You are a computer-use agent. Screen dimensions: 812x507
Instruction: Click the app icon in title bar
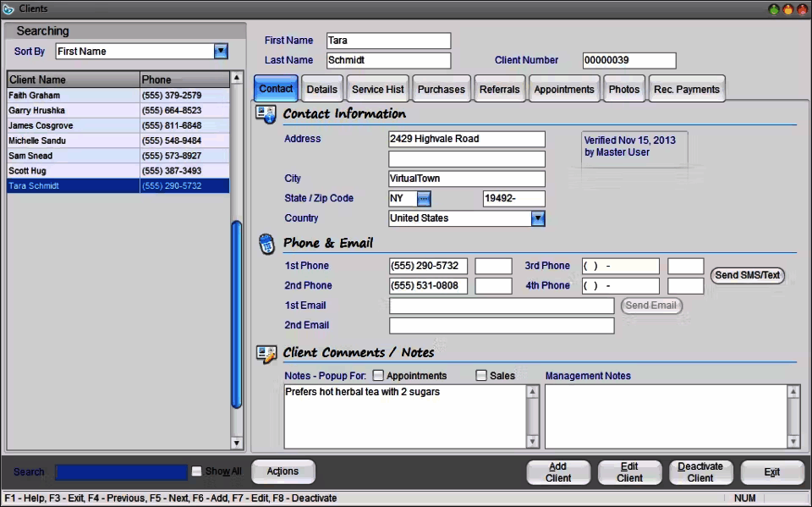[8, 9]
